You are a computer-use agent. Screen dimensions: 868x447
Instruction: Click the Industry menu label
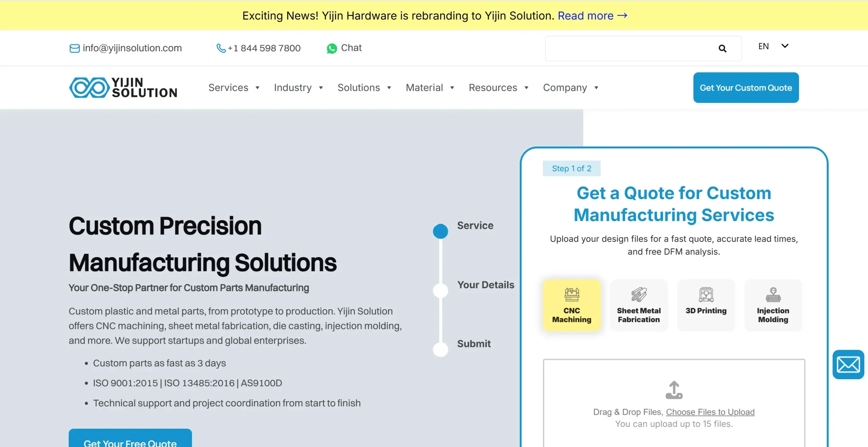pyautogui.click(x=293, y=88)
